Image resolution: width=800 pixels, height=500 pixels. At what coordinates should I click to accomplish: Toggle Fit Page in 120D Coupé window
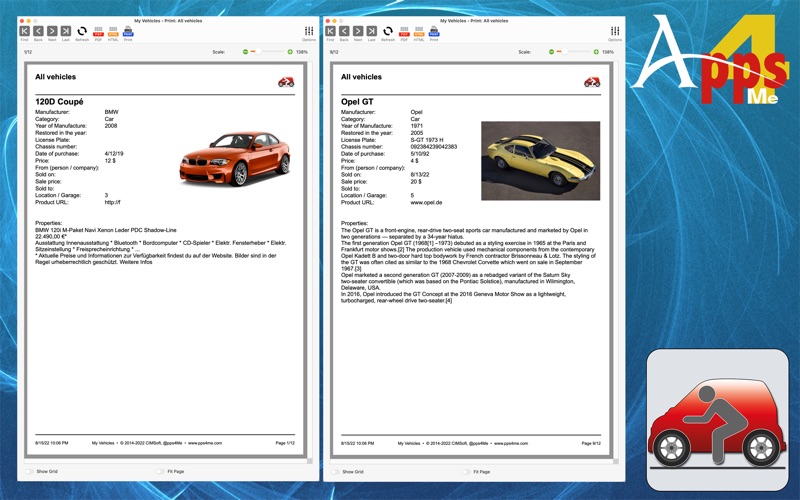point(160,471)
